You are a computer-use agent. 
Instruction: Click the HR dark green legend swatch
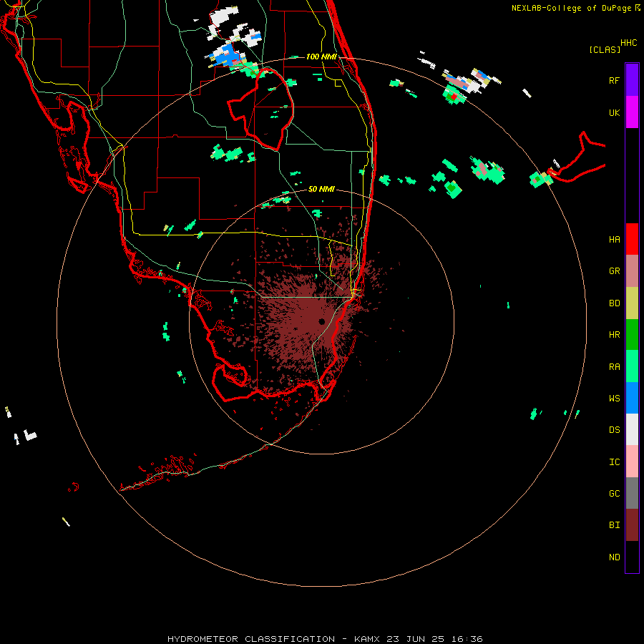point(632,335)
